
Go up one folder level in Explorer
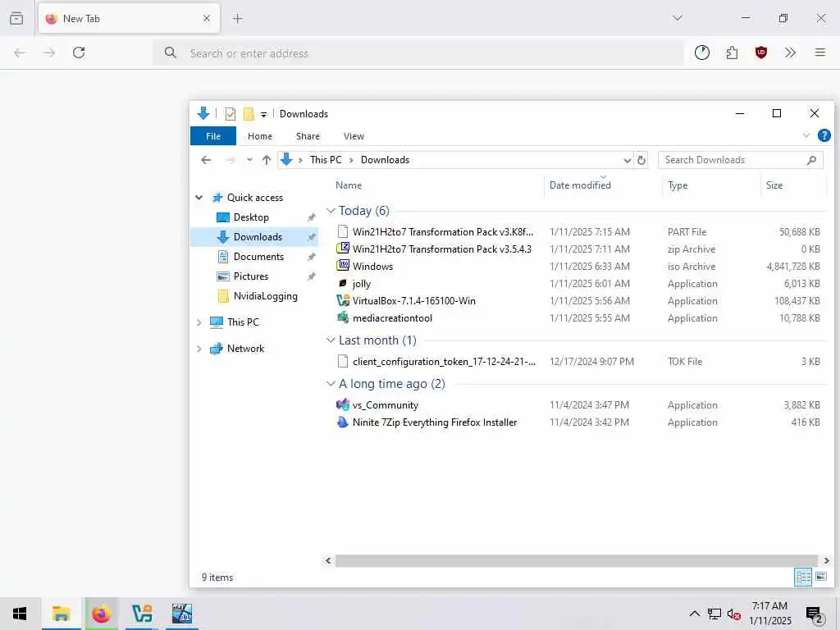pos(267,160)
